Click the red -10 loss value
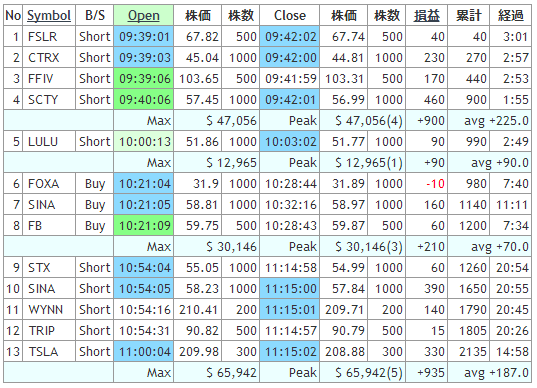Image resolution: width=537 pixels, height=388 pixels. 435,184
